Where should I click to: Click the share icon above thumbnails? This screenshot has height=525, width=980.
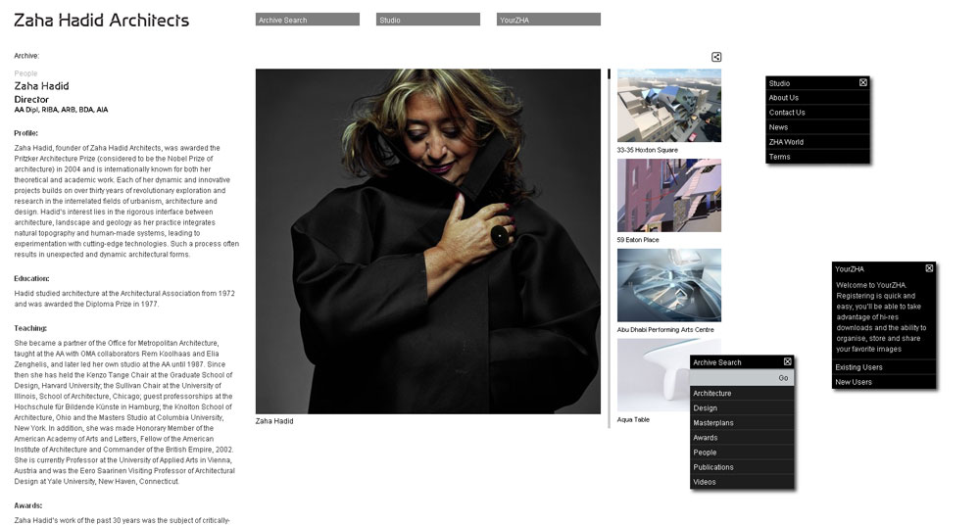click(716, 57)
